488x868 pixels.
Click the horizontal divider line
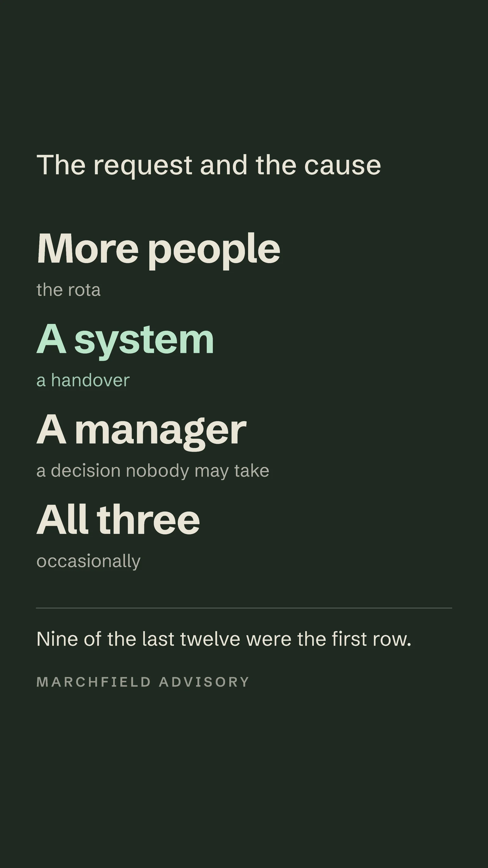[x=244, y=608]
